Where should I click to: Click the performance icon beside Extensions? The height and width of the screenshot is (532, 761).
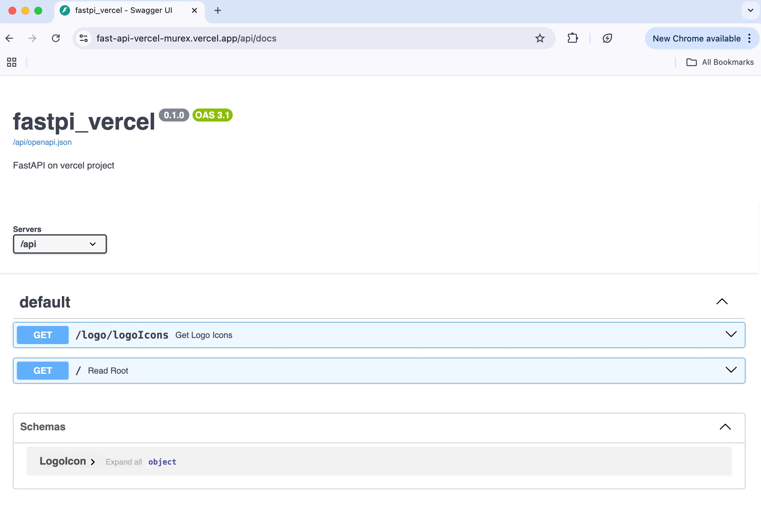(607, 39)
